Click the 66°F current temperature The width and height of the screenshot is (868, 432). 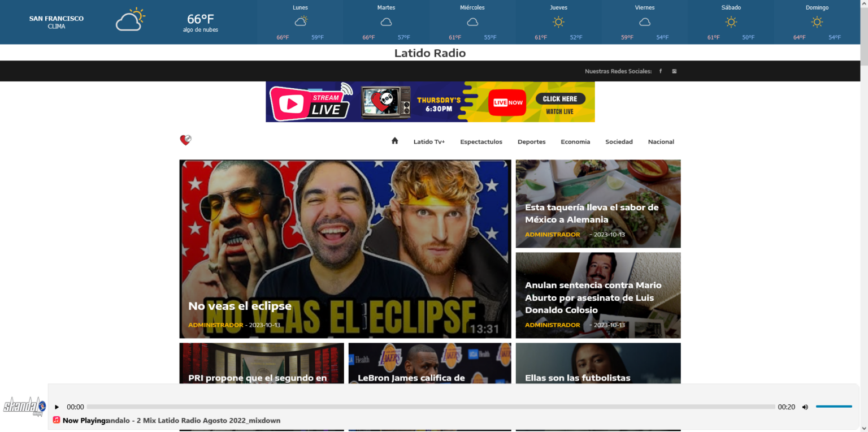(x=201, y=19)
